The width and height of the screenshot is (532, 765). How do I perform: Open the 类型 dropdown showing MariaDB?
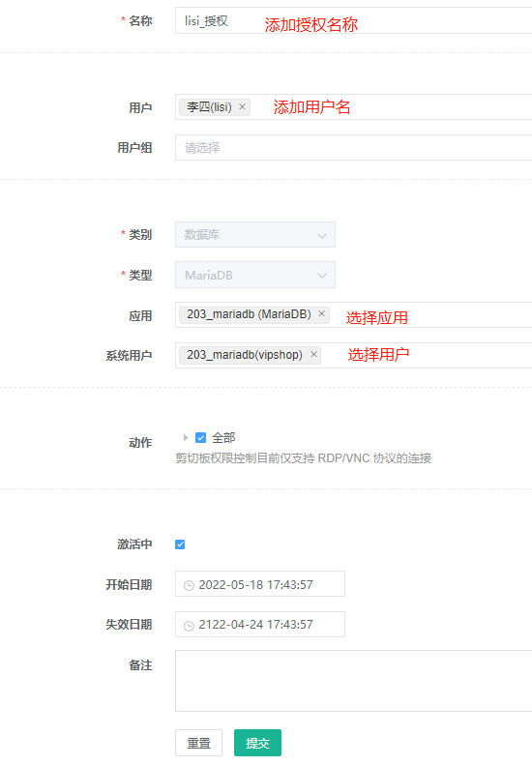point(255,275)
